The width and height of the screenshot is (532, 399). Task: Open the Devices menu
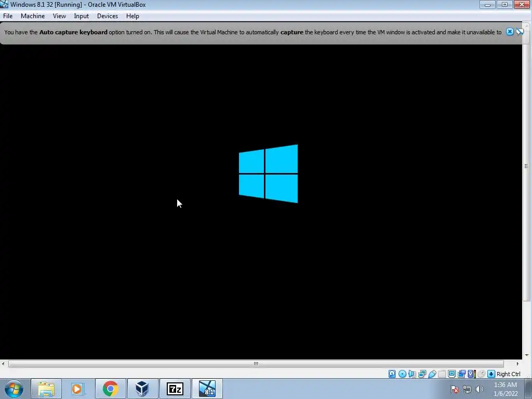(107, 16)
